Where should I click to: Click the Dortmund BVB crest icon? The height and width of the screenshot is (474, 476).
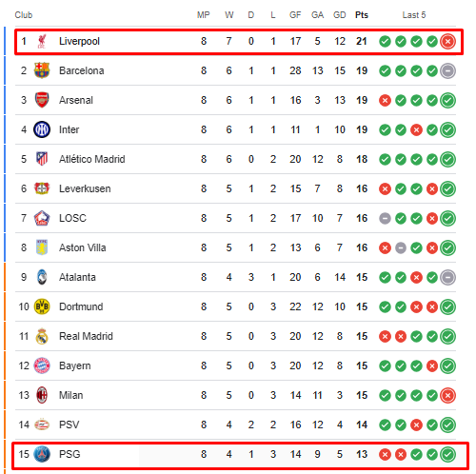tap(42, 306)
